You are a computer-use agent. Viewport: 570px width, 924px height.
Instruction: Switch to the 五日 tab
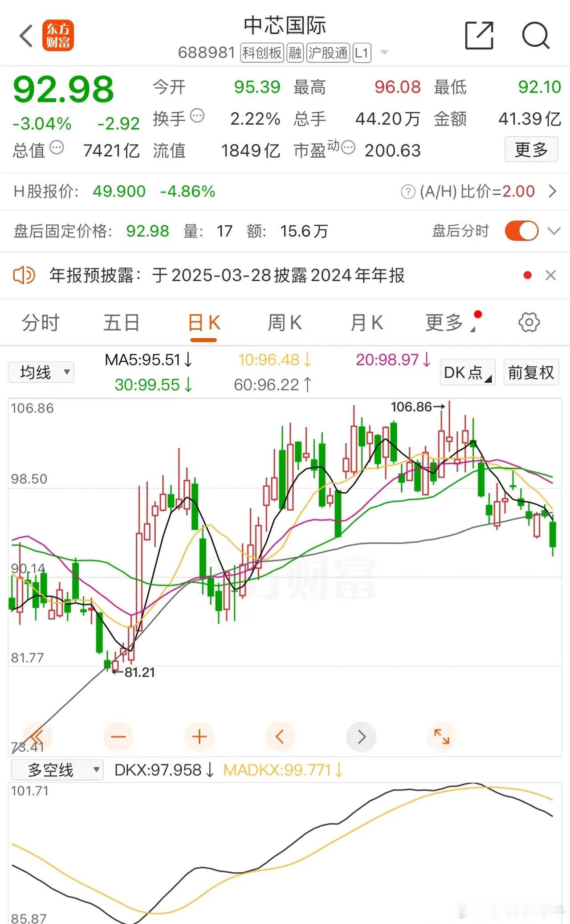coord(122,323)
